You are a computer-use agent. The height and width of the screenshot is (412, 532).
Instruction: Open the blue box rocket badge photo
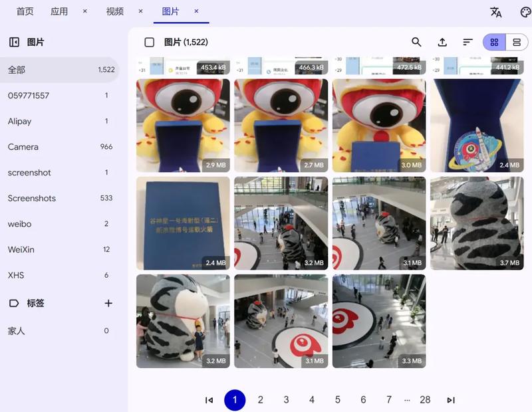point(477,126)
